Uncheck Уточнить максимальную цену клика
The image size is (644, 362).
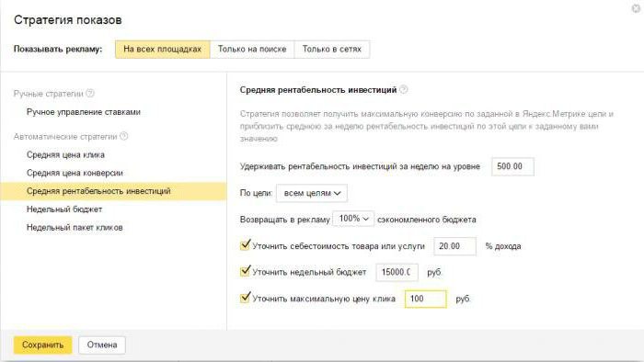click(x=245, y=298)
